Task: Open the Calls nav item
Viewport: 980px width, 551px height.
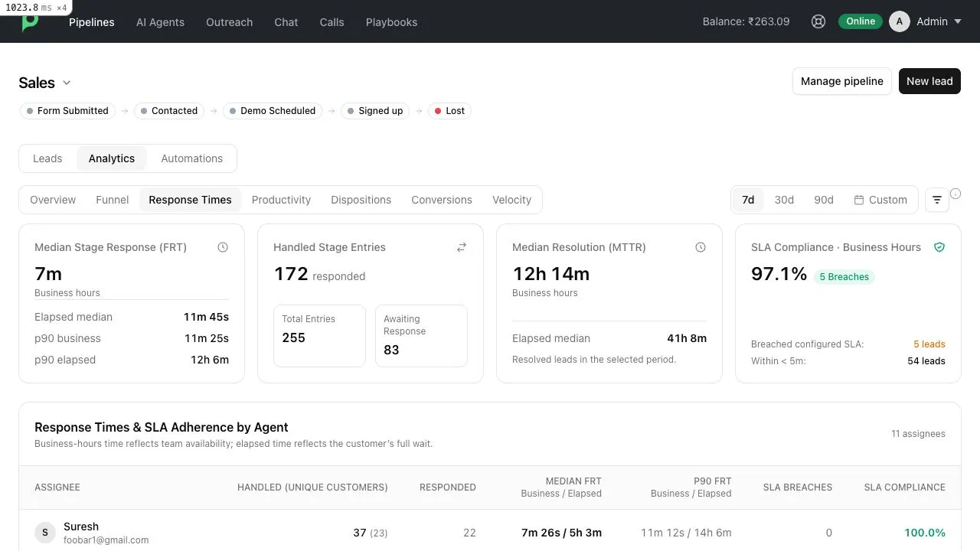Action: pyautogui.click(x=332, y=22)
